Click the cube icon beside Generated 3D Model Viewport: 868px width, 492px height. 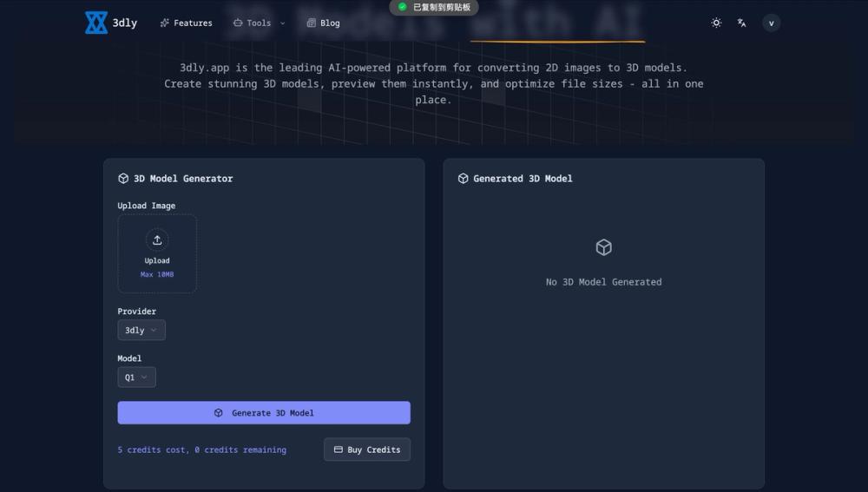(x=464, y=178)
